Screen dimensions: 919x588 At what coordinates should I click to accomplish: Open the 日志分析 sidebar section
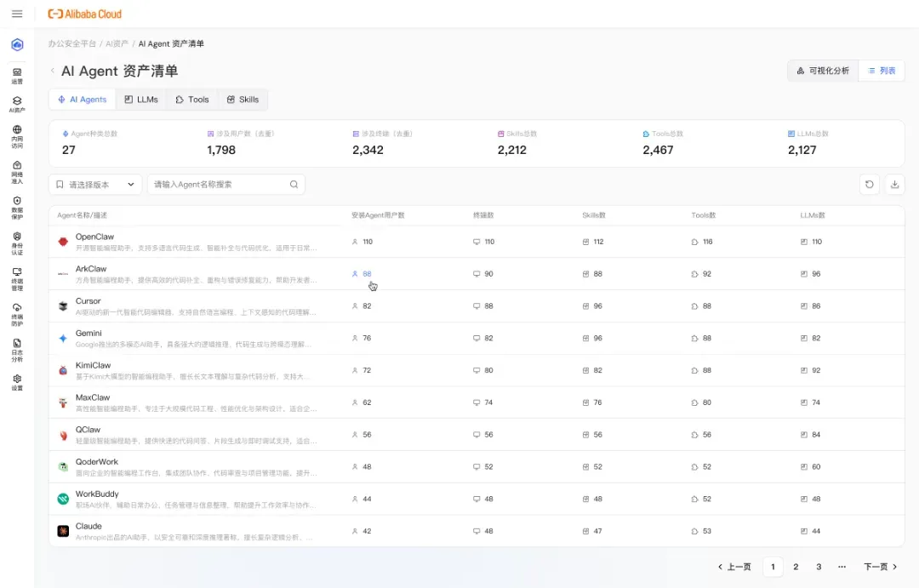click(x=17, y=350)
